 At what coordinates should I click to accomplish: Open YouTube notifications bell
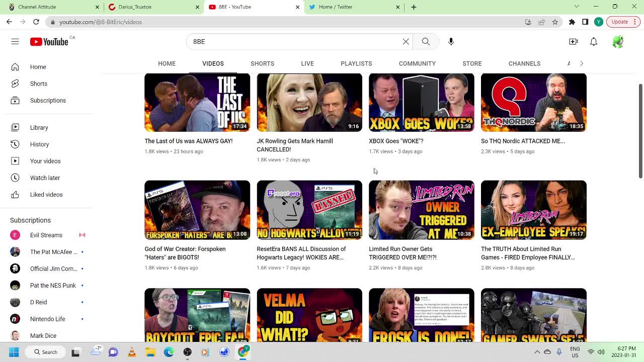pyautogui.click(x=594, y=42)
